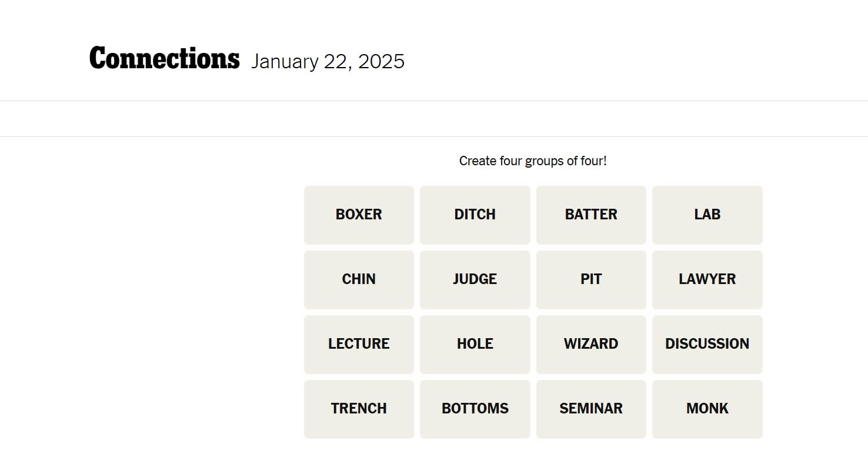Select the MONK word card
Screen dimensions: 868x454
tap(707, 409)
